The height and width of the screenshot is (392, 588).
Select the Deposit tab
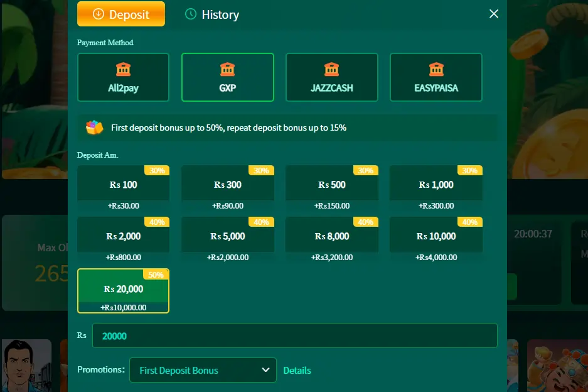click(120, 13)
